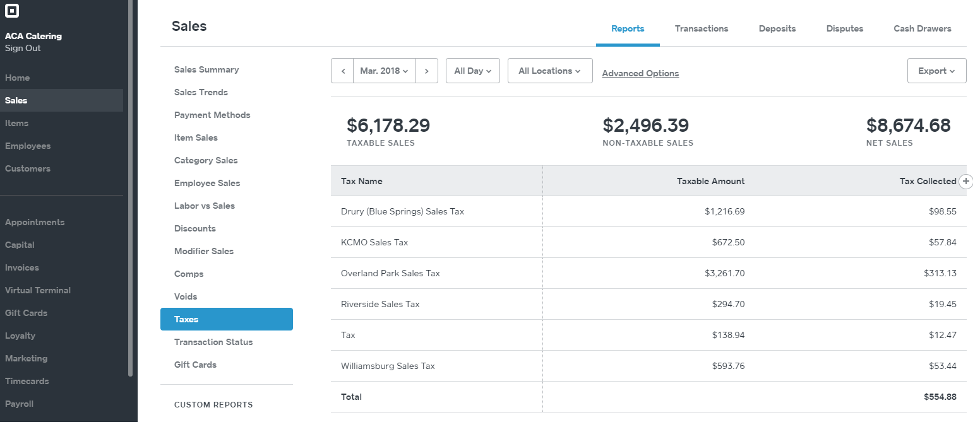
Task: Click Overland Park Sales Tax row
Action: [x=648, y=273]
